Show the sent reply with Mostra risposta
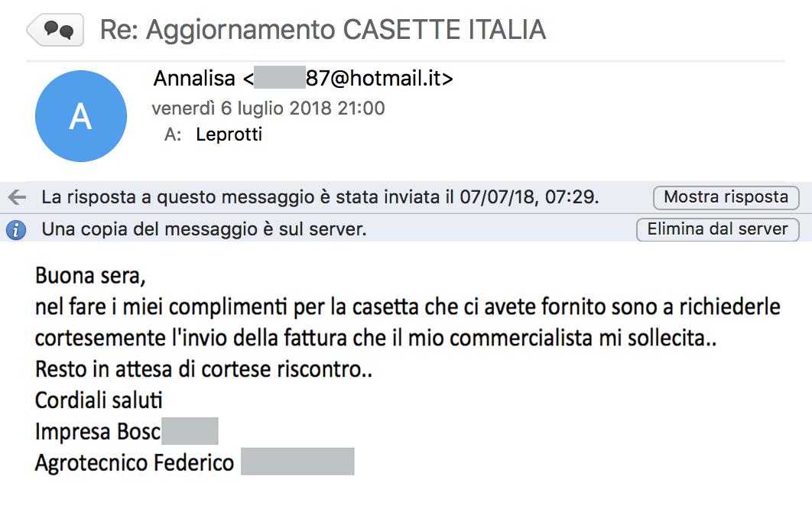The width and height of the screenshot is (812, 509). click(x=726, y=197)
